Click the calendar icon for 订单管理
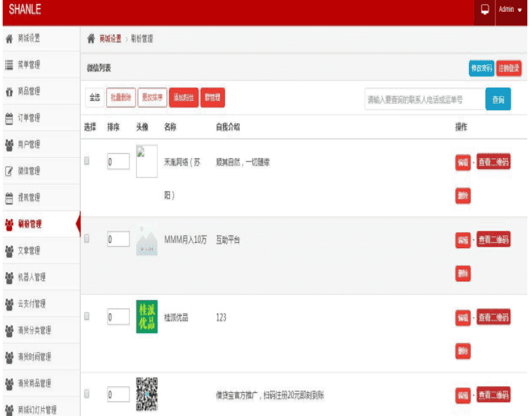The image size is (532, 416). 9,118
